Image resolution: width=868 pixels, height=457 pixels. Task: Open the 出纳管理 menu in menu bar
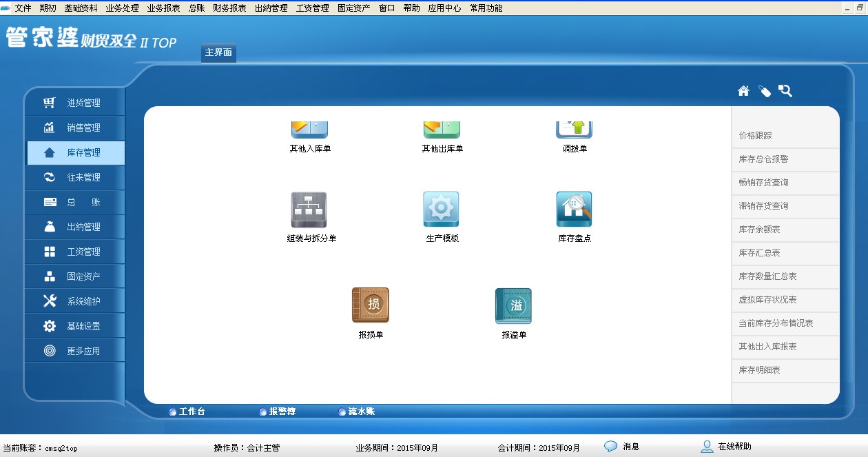pyautogui.click(x=271, y=8)
